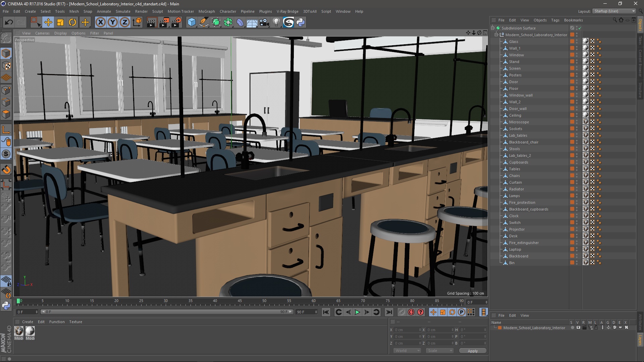Add a light object
The height and width of the screenshot is (362, 644).
pos(276,22)
